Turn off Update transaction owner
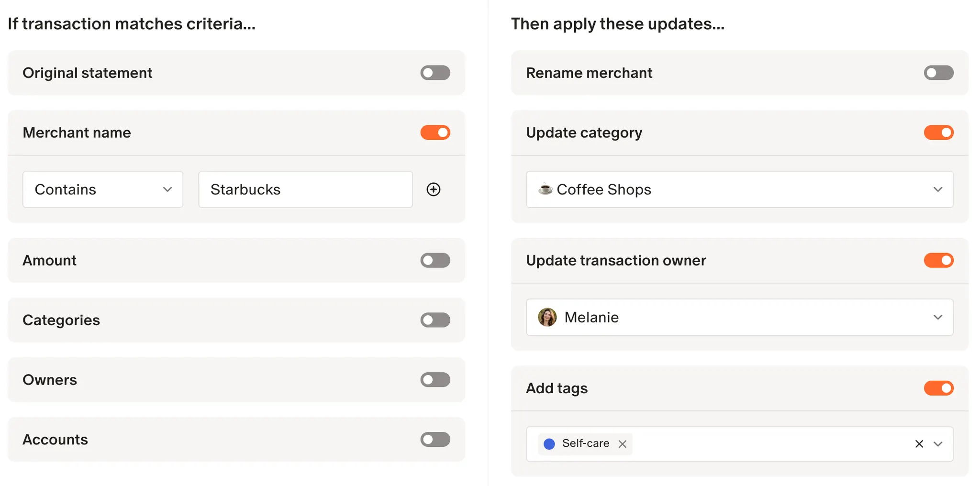 [938, 260]
